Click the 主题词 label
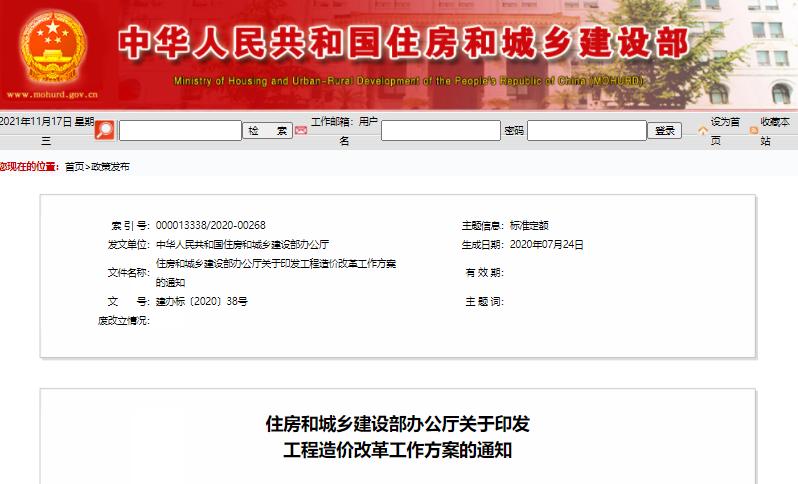This screenshot has width=798, height=484. 484,301
